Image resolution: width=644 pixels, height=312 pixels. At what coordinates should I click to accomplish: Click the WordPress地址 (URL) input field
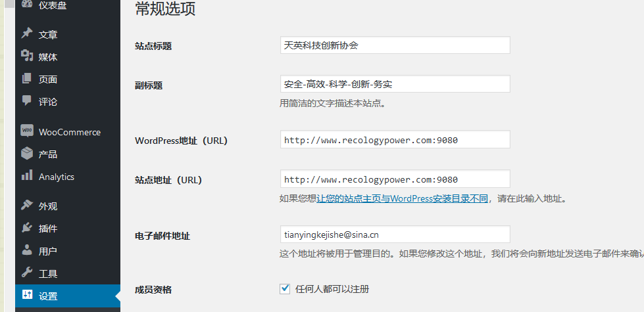pyautogui.click(x=395, y=139)
